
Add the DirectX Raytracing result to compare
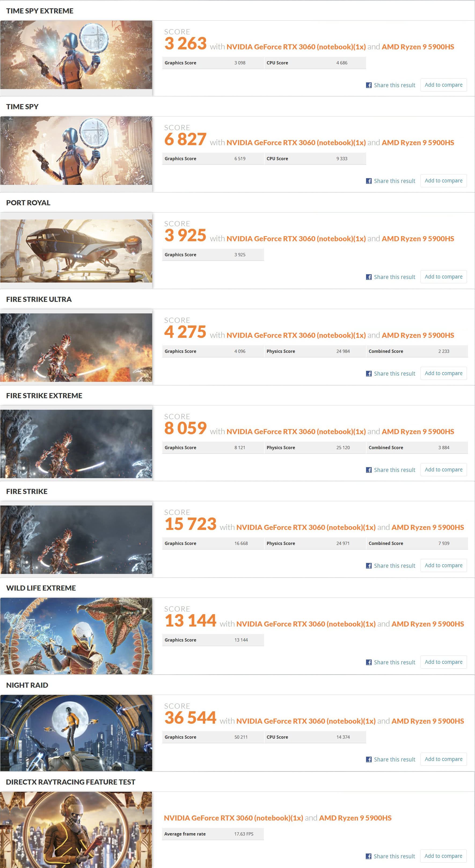(x=443, y=856)
